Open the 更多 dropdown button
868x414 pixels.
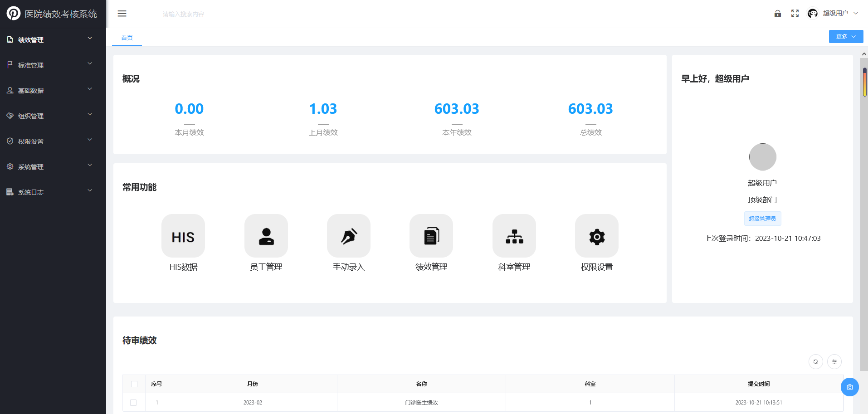point(846,37)
